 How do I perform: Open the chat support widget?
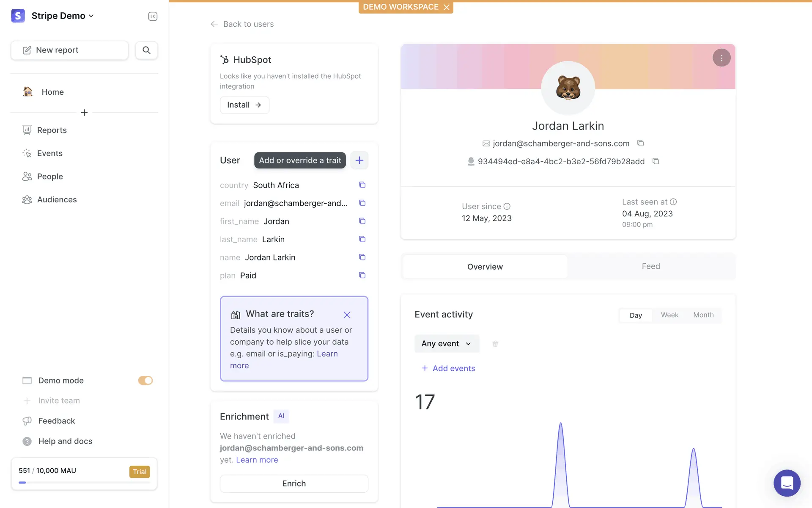point(787,483)
